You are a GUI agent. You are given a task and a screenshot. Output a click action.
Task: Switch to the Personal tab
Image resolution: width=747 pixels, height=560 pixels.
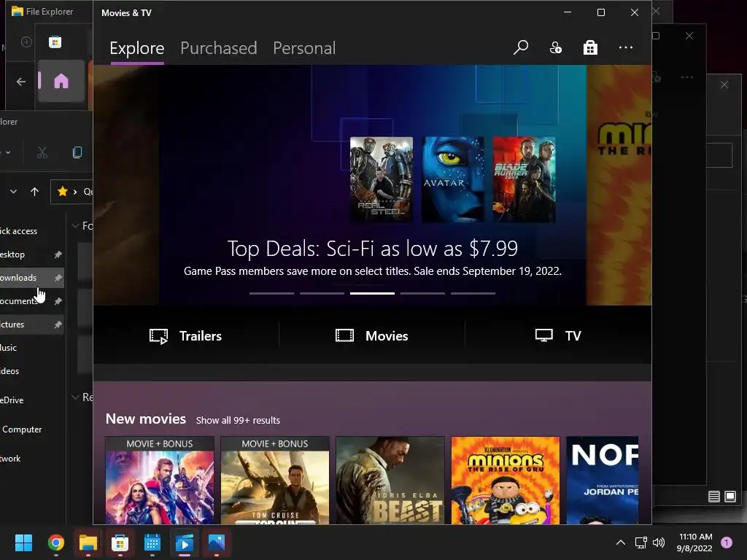pyautogui.click(x=304, y=48)
